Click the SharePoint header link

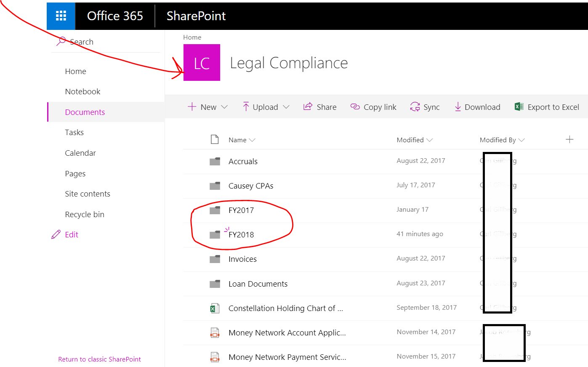(x=196, y=16)
